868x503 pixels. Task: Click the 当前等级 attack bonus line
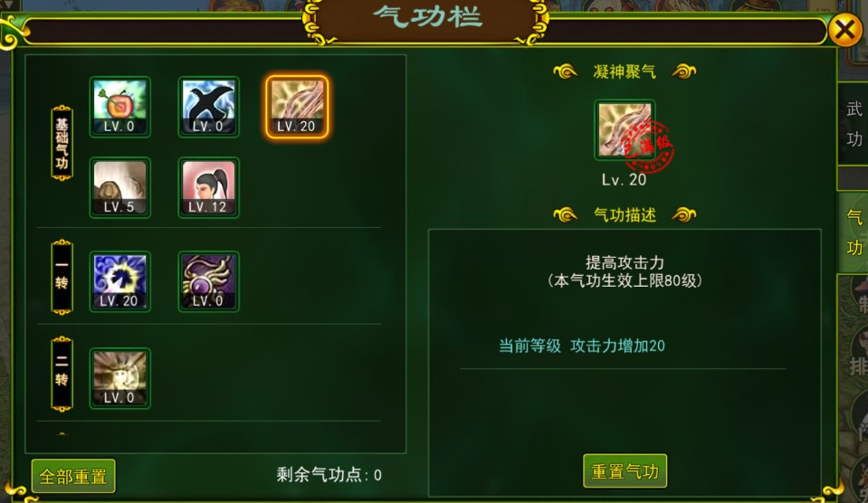point(582,346)
